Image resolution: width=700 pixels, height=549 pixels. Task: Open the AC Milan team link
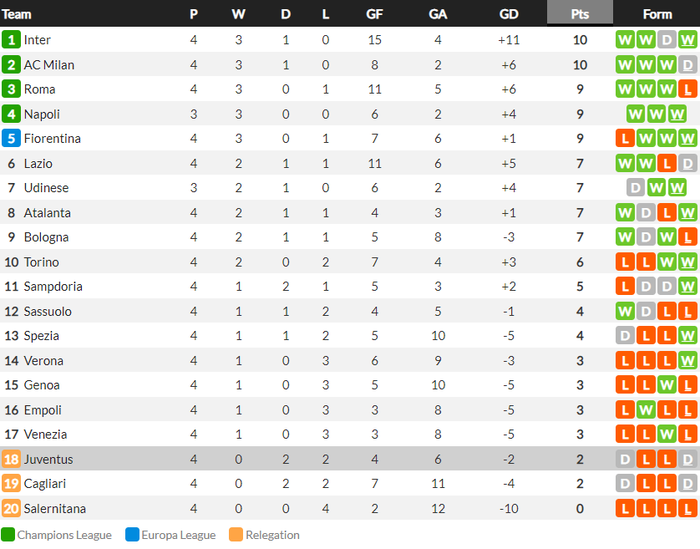pos(49,65)
